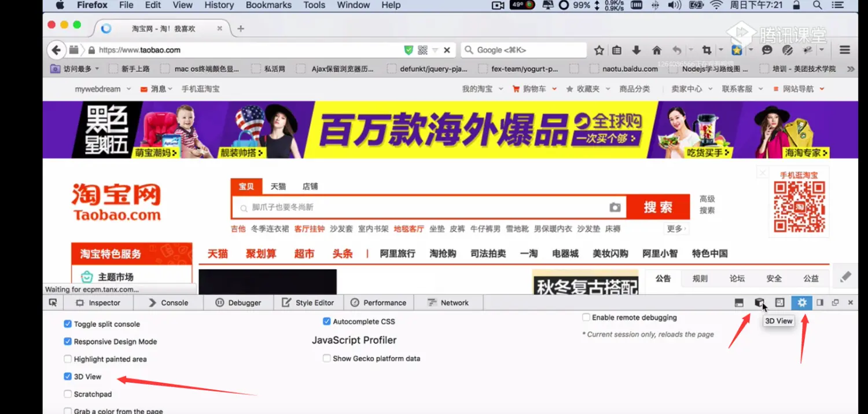This screenshot has height=414, width=868.
Task: Uncheck Toggle split console checkbox
Action: [68, 324]
